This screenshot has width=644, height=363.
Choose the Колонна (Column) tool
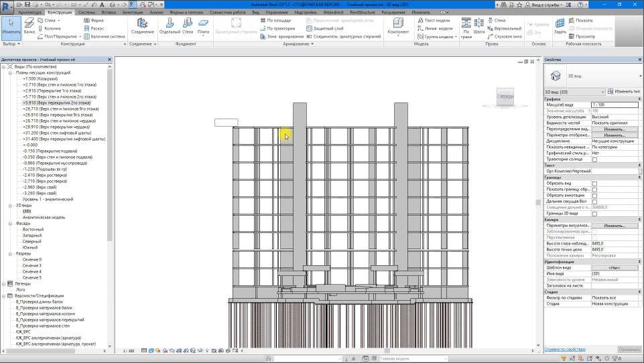coord(51,28)
